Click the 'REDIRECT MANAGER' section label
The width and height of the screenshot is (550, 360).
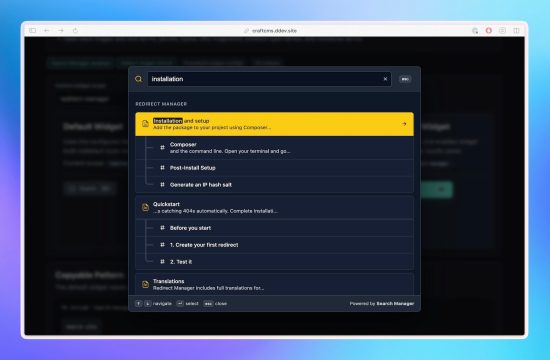161,104
